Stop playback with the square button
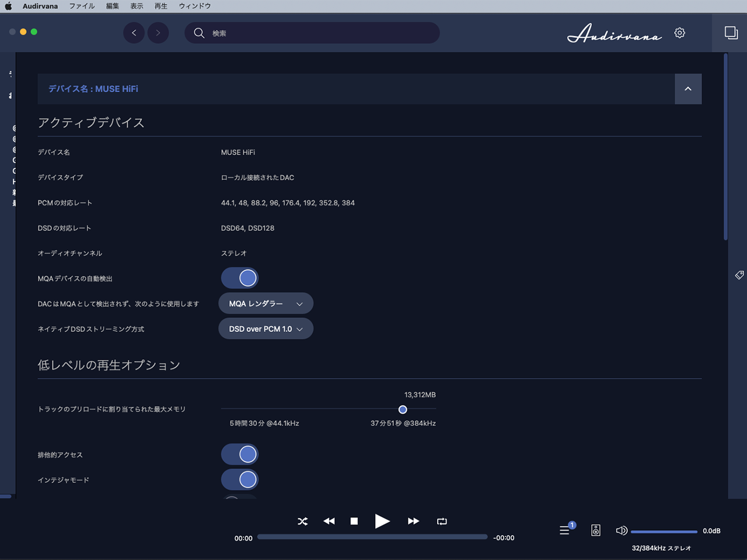This screenshot has height=560, width=747. coord(354,521)
